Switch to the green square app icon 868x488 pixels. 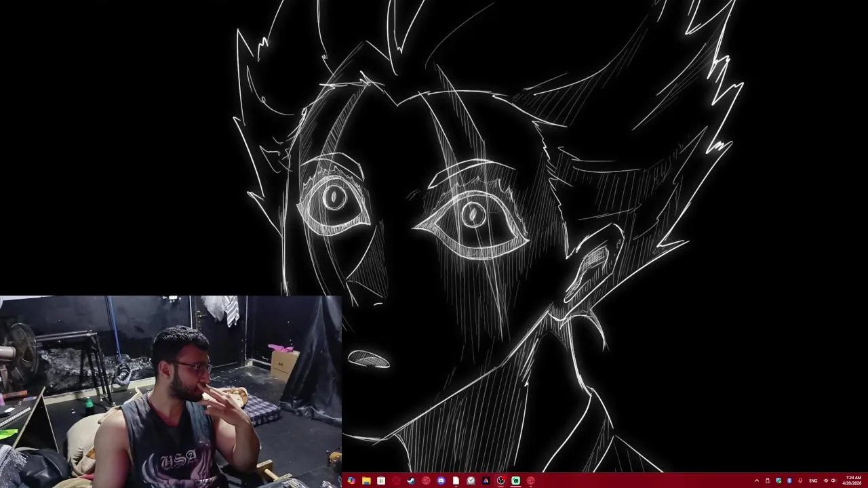(x=515, y=481)
